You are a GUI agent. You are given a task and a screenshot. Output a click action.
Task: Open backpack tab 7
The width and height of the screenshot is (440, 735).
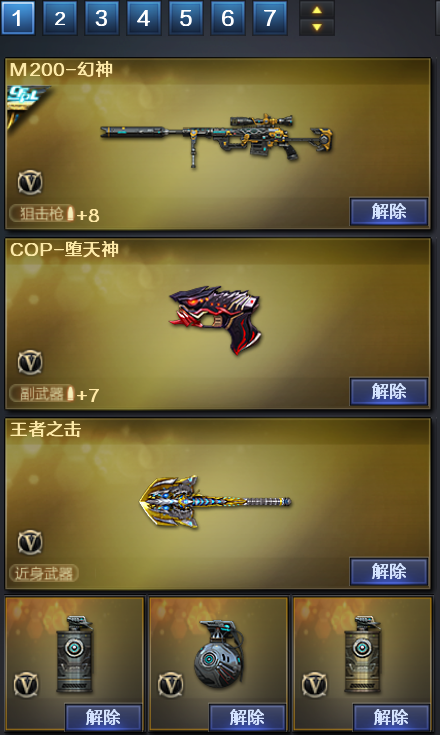(269, 18)
